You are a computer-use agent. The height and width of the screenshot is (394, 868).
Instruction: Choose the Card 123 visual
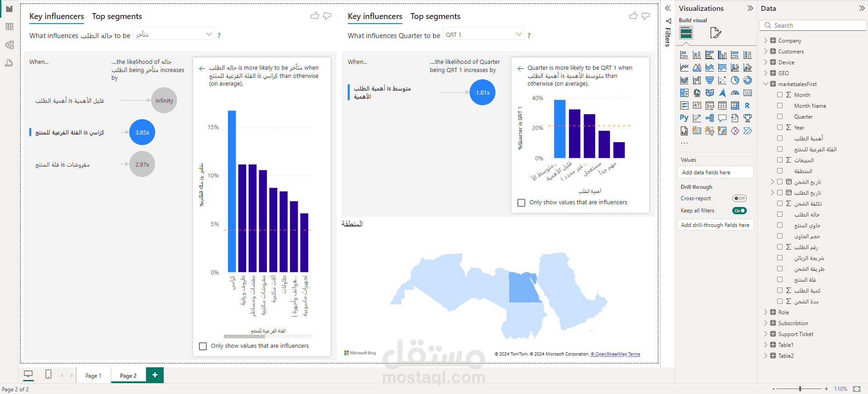tap(748, 93)
